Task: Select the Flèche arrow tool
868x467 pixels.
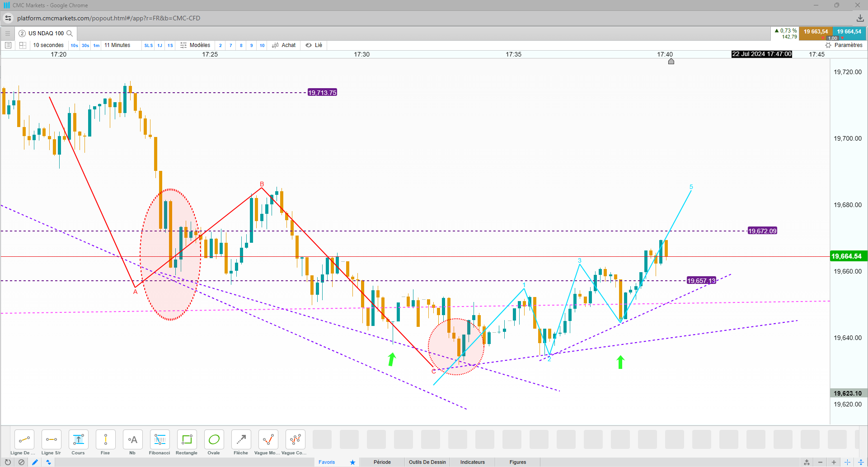Action: coord(241,439)
